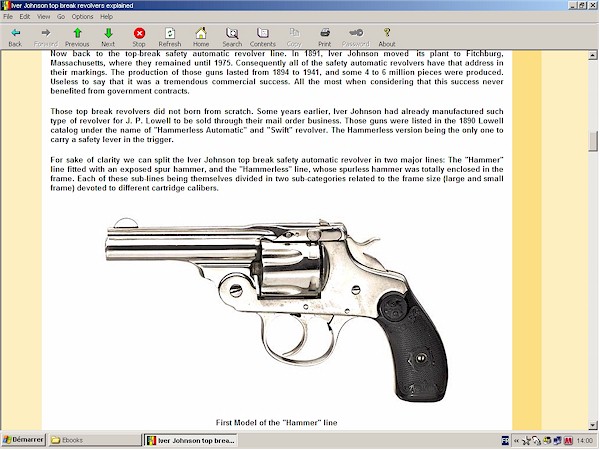
Task: Click the vertical scrollbar thumb
Action: tap(593, 142)
